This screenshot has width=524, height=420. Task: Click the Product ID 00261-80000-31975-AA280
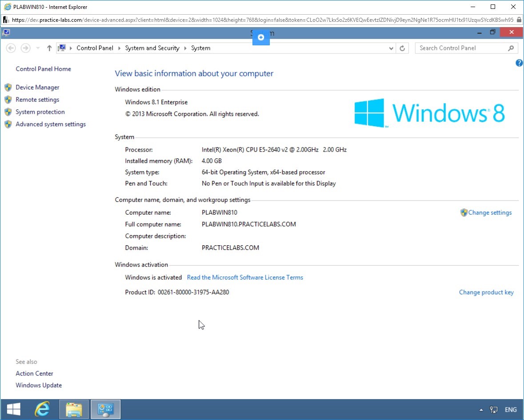177,292
